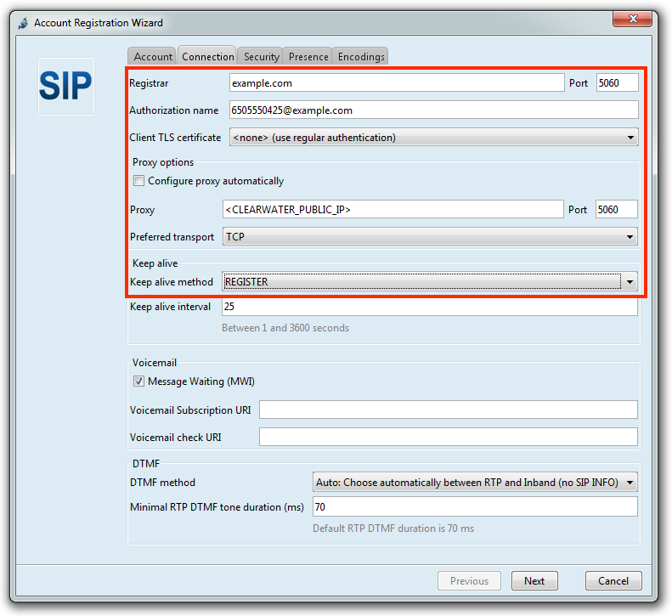The image size is (672, 616).
Task: Expand Preferred transport TCP dropdown
Action: [x=430, y=237]
